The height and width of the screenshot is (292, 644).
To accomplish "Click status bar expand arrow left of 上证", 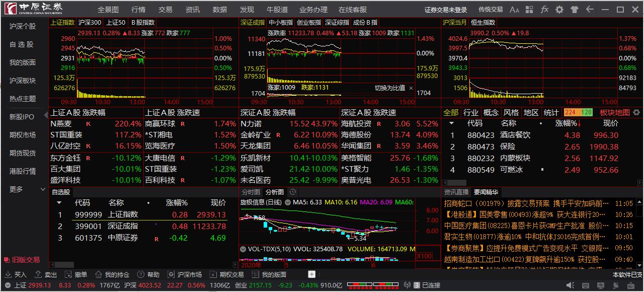I will click(7, 285).
